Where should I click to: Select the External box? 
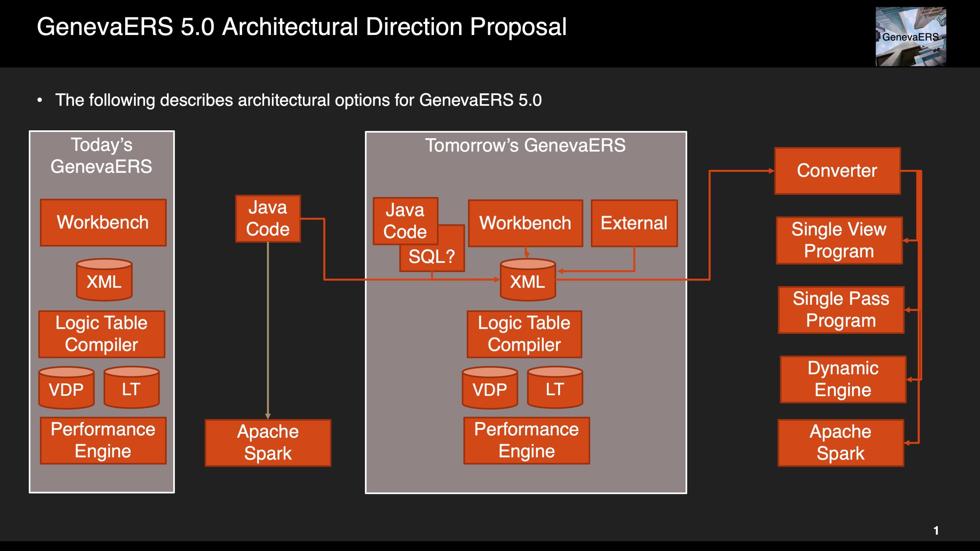tap(634, 223)
